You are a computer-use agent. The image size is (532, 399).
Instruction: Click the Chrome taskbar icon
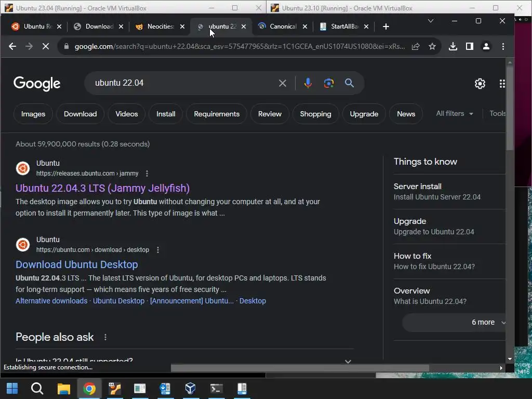point(89,389)
